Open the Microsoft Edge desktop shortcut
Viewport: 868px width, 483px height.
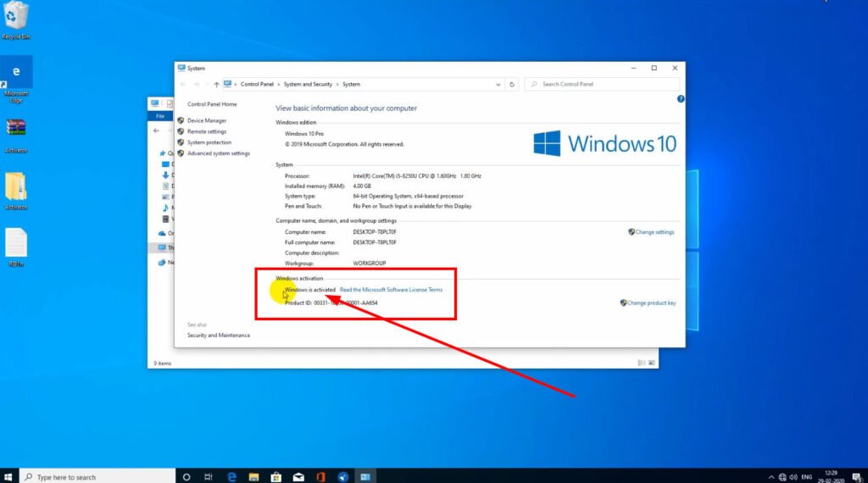[x=16, y=80]
